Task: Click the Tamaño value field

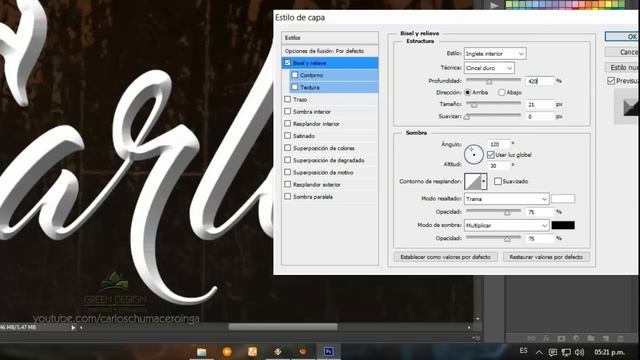Action: 540,104
